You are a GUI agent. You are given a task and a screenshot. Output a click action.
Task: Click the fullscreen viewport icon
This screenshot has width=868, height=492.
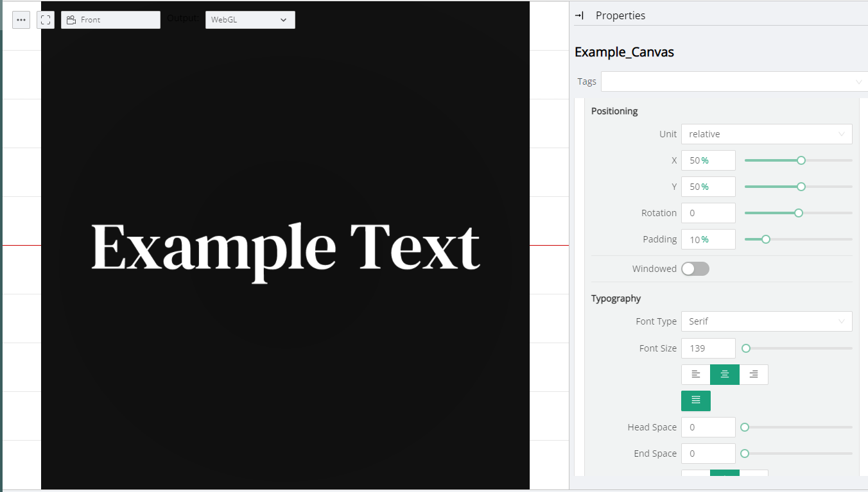pos(46,20)
